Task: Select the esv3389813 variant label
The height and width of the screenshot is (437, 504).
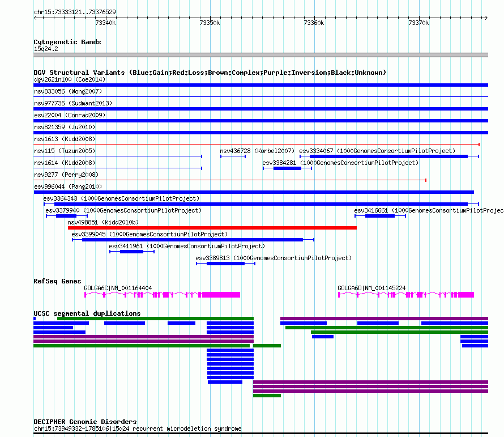Action: (274, 258)
